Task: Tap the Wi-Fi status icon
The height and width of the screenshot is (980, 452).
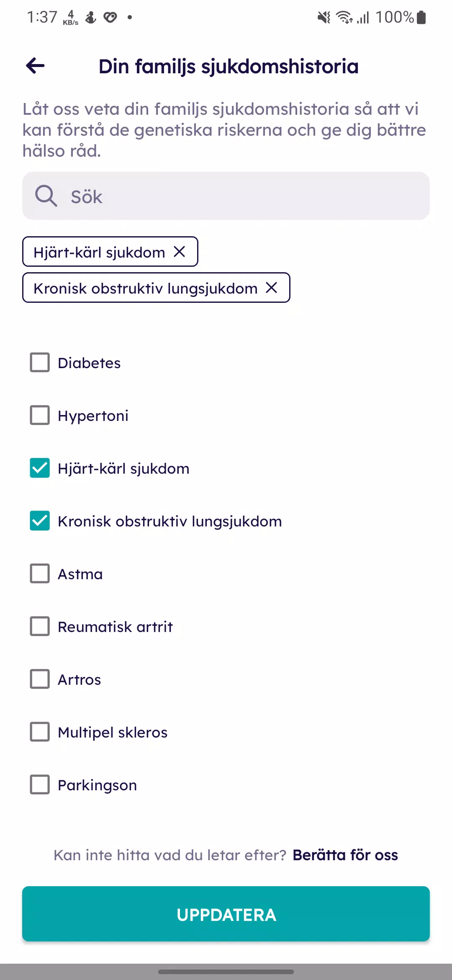Action: click(344, 18)
